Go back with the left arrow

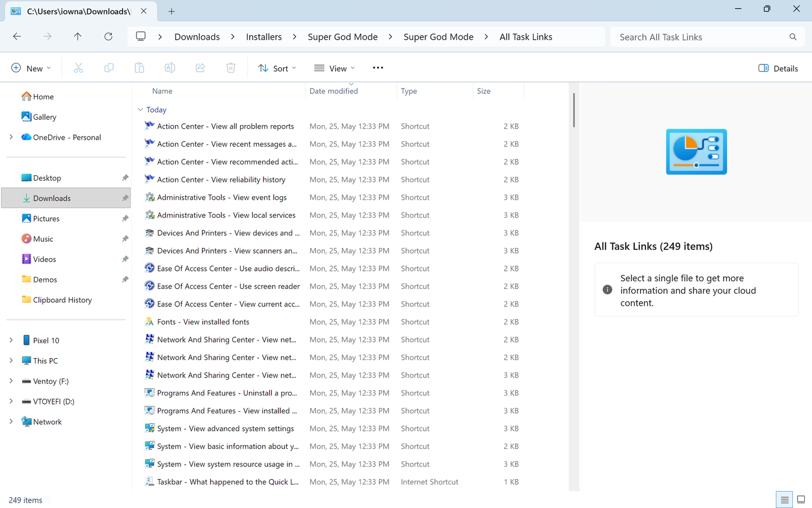pyautogui.click(x=17, y=37)
